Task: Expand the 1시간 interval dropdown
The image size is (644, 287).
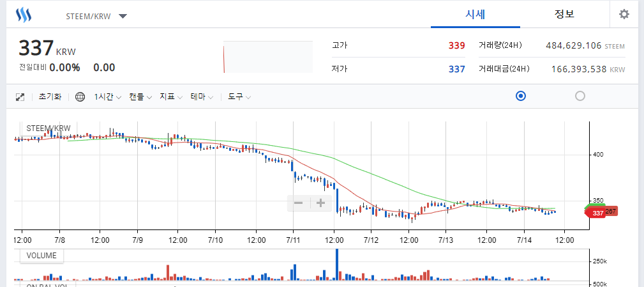Action: 108,97
